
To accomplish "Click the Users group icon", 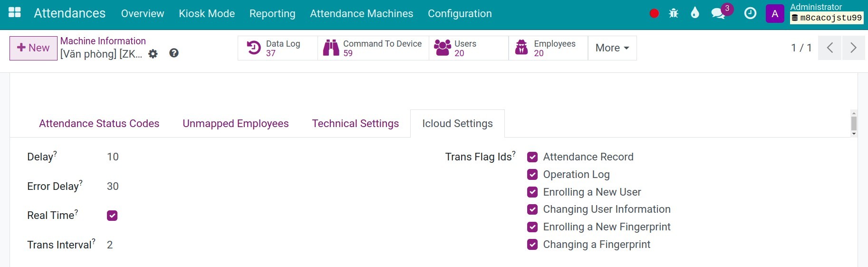I will [443, 48].
